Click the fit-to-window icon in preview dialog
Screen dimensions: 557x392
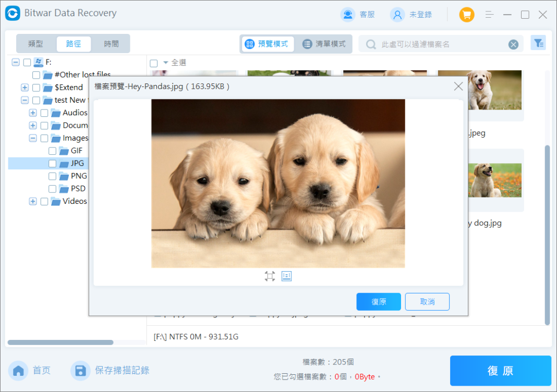click(270, 276)
